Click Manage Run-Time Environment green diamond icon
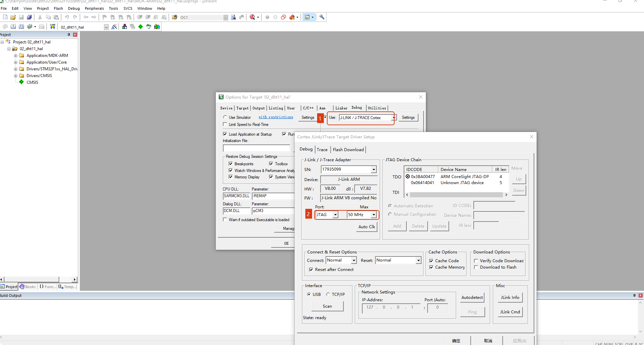644x345 pixels. [140, 27]
